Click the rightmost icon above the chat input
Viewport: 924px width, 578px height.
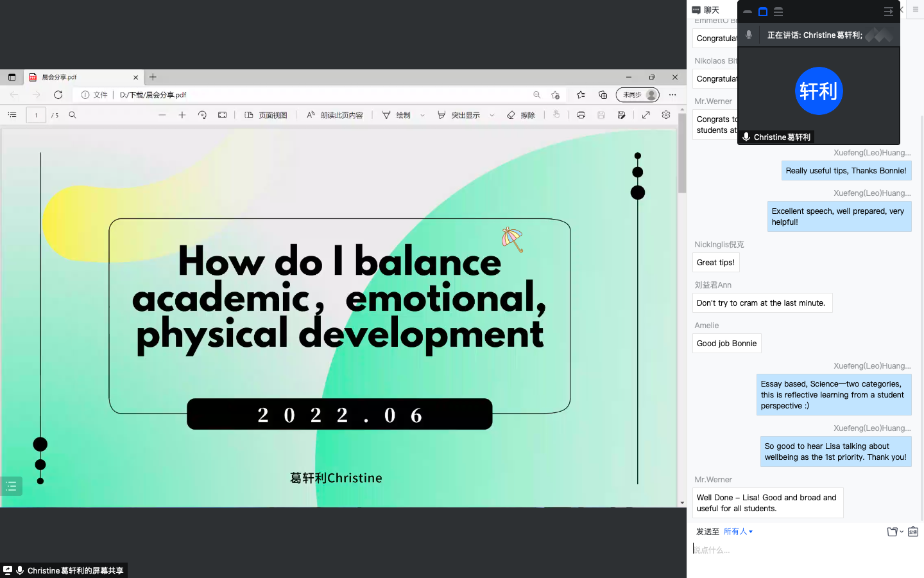click(x=913, y=532)
